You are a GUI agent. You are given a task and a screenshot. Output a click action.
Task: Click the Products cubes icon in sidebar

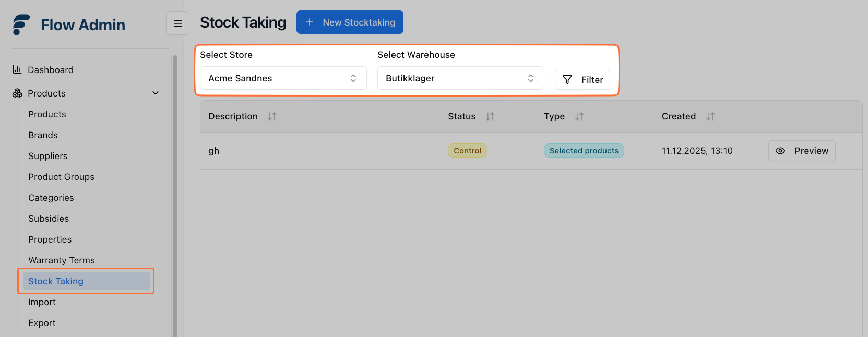coord(17,93)
